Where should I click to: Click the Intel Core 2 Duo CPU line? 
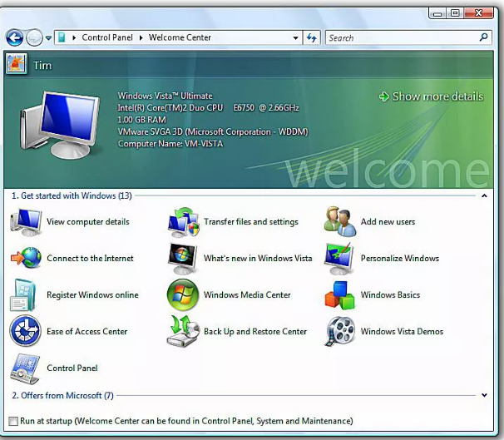coord(208,107)
